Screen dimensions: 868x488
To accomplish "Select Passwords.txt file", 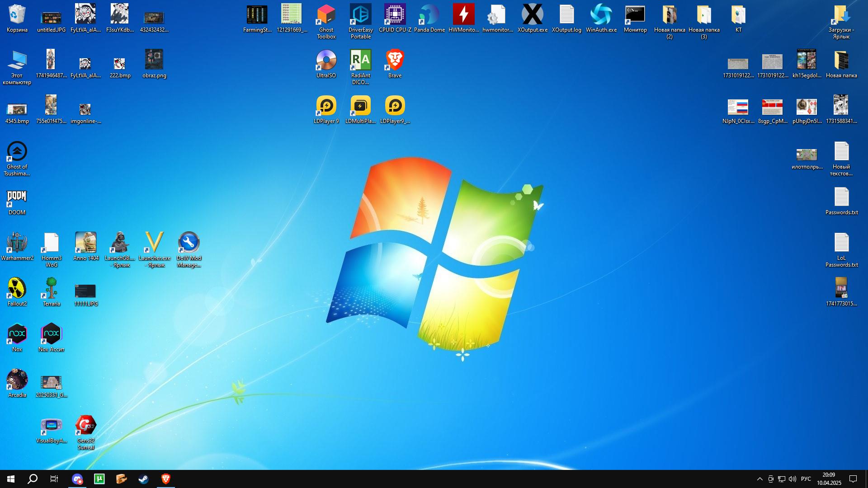I will [841, 201].
